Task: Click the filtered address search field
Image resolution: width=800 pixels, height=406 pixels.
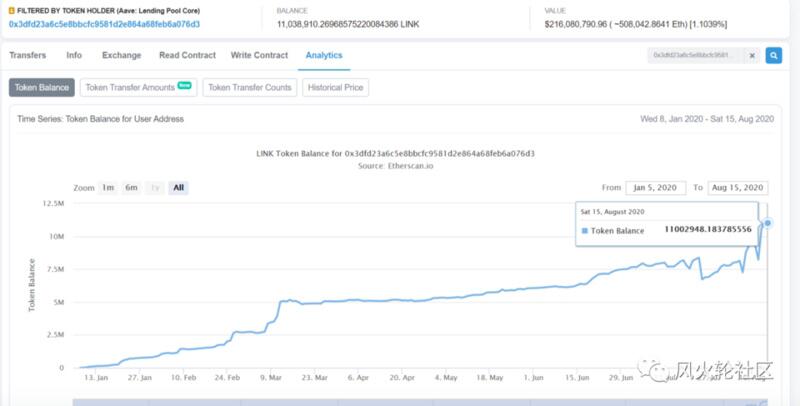Action: pyautogui.click(x=694, y=55)
